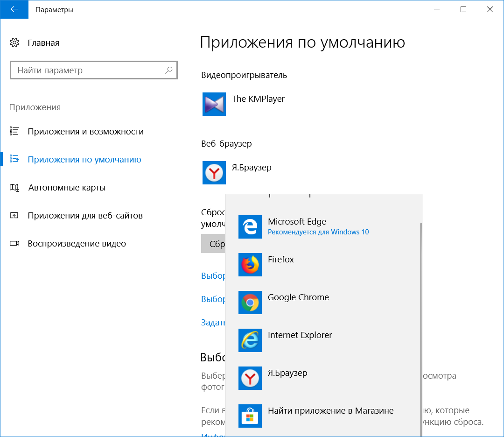Choose Microsoft Edge in browser list
Image resolution: width=504 pixels, height=437 pixels.
point(323,227)
